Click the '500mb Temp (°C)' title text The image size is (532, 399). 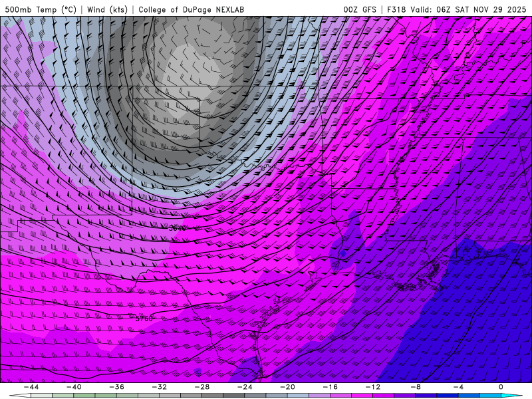click(41, 9)
